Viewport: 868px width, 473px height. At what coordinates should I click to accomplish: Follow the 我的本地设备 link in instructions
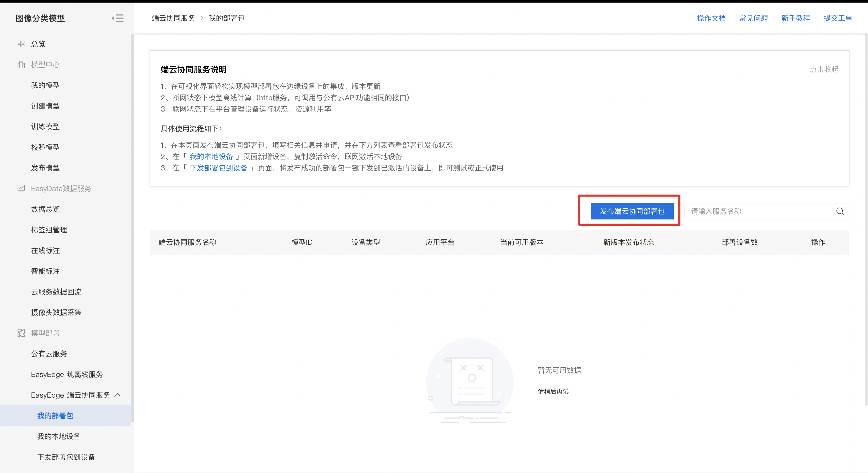tap(211, 156)
